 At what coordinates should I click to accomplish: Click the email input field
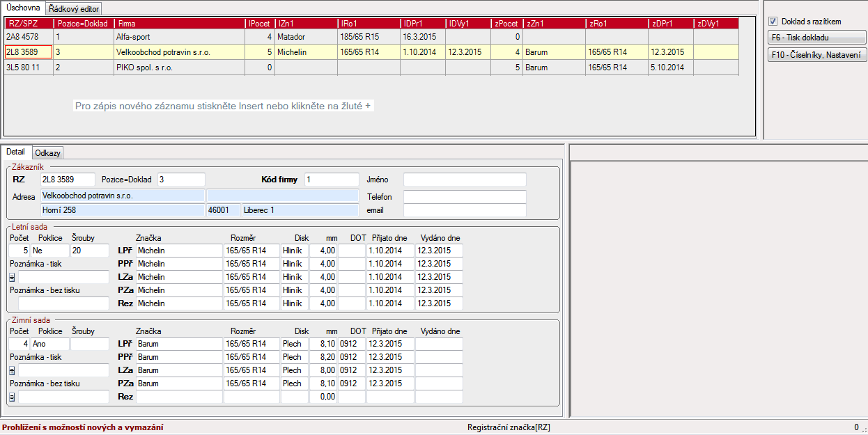[x=464, y=210]
